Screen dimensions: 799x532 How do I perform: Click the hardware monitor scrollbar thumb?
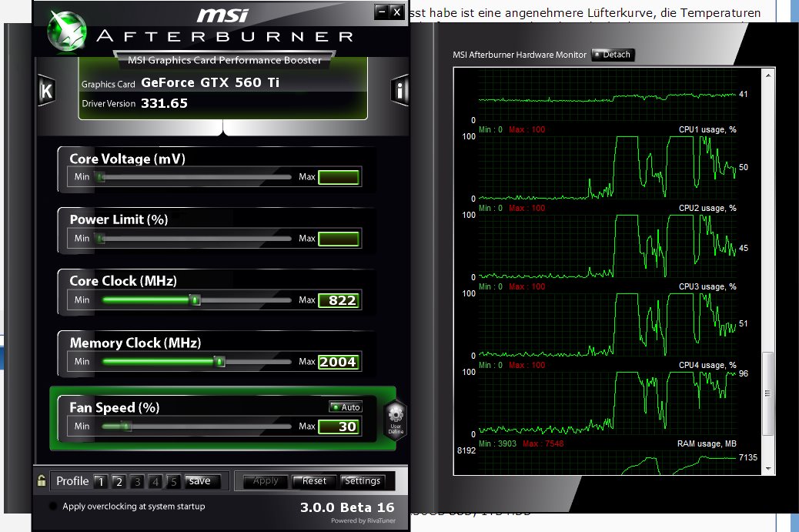(768, 393)
